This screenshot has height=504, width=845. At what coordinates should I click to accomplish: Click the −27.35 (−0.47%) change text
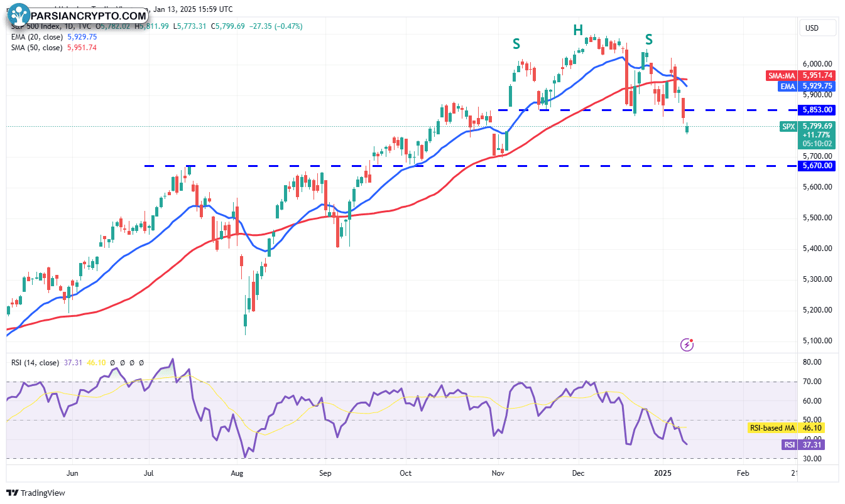(x=276, y=26)
